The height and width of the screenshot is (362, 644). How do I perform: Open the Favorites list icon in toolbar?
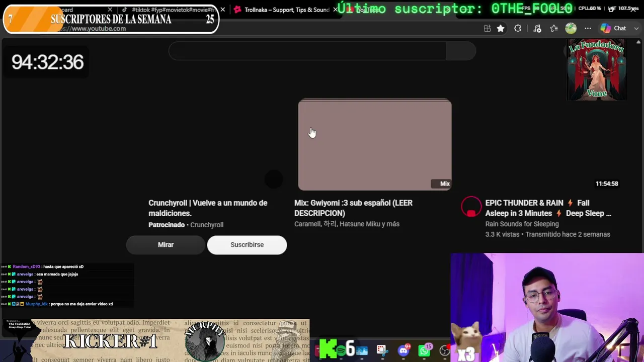point(554,29)
